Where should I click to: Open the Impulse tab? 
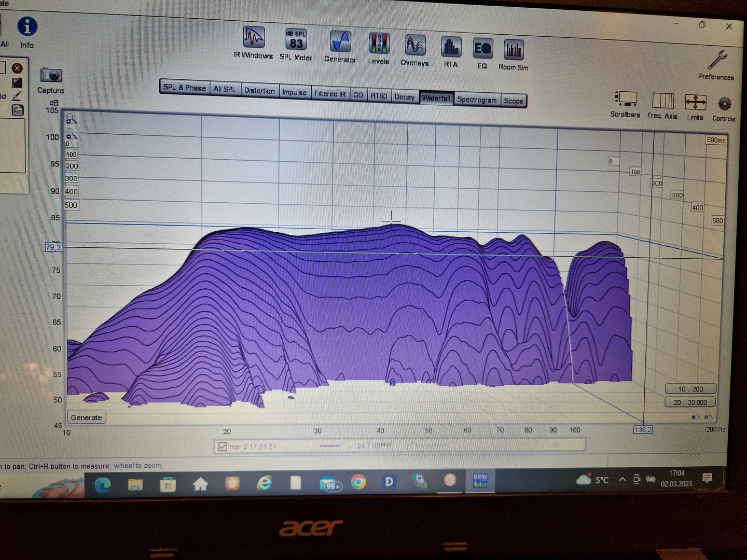pos(295,92)
